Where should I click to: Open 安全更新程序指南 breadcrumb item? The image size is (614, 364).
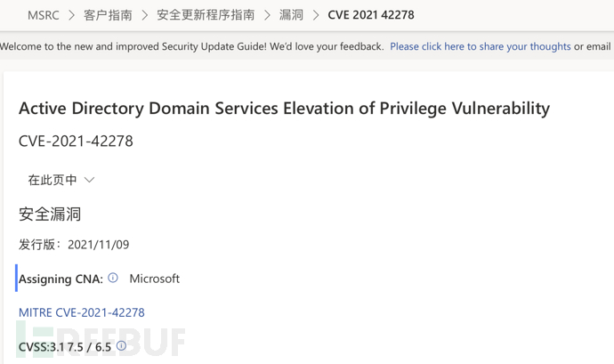coord(206,15)
